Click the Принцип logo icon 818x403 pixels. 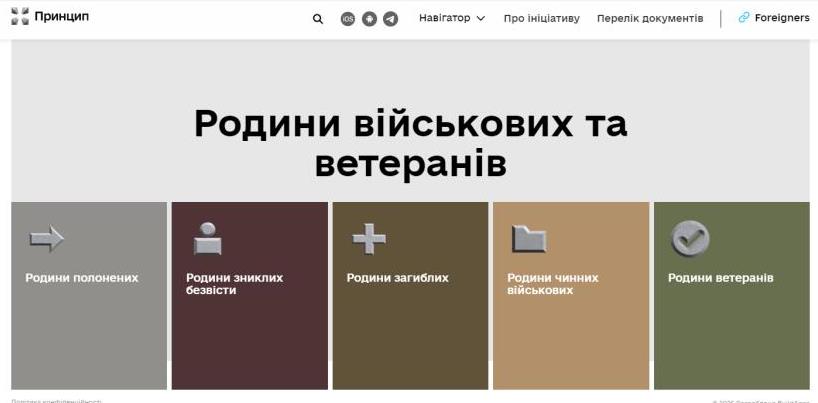[19, 17]
